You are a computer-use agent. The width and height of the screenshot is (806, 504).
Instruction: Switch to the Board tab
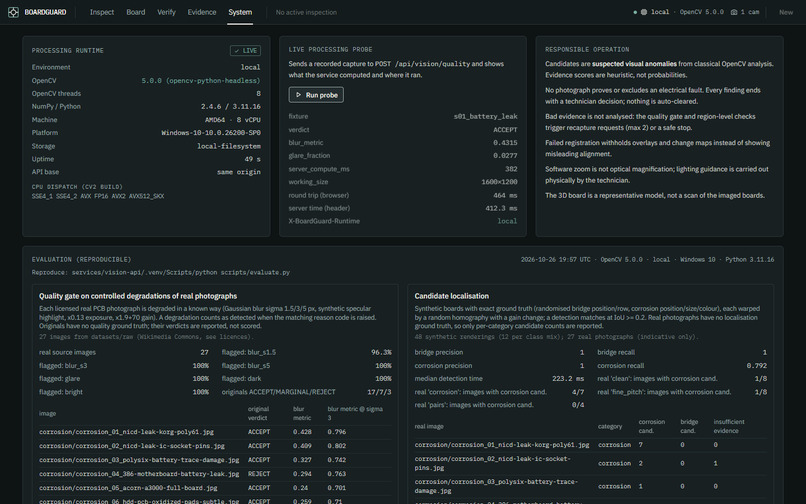point(136,12)
